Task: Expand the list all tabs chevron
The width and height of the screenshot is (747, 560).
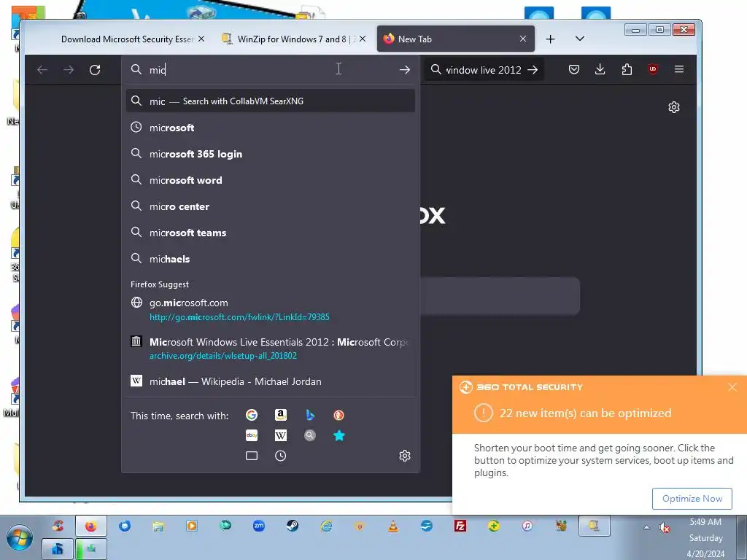Action: (x=580, y=39)
